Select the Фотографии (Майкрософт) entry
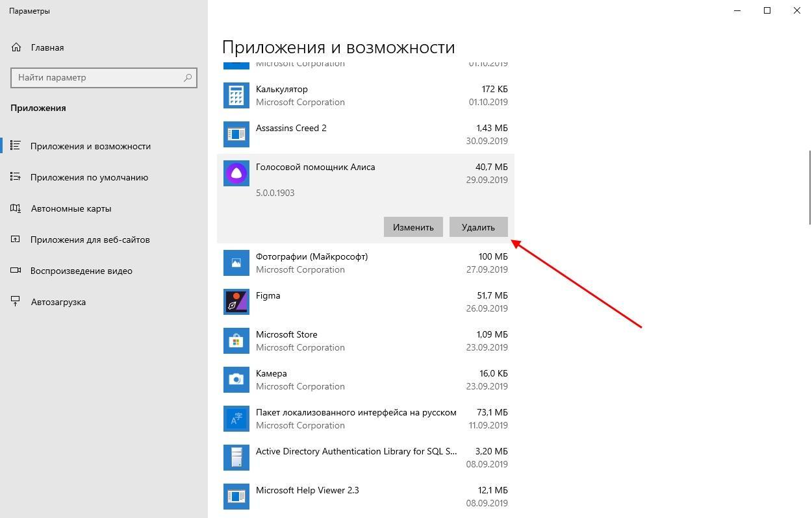This screenshot has height=518, width=812. 366,263
